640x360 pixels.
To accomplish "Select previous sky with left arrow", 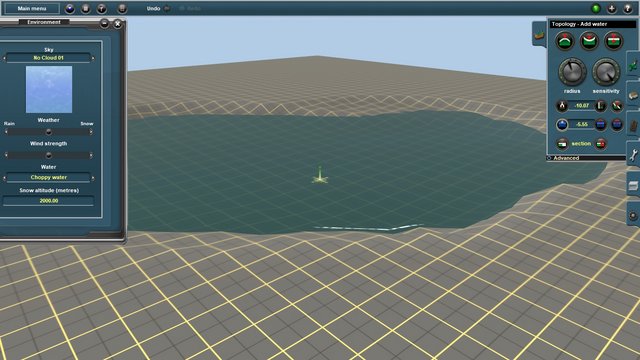I will click(4, 58).
